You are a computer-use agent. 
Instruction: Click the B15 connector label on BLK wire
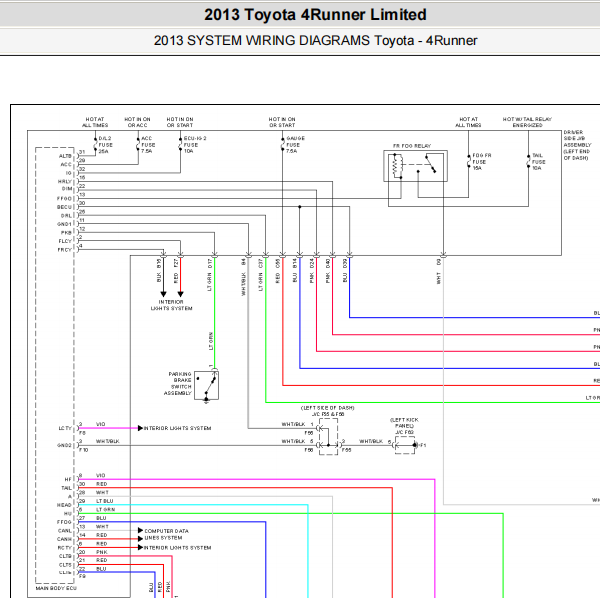point(159,263)
